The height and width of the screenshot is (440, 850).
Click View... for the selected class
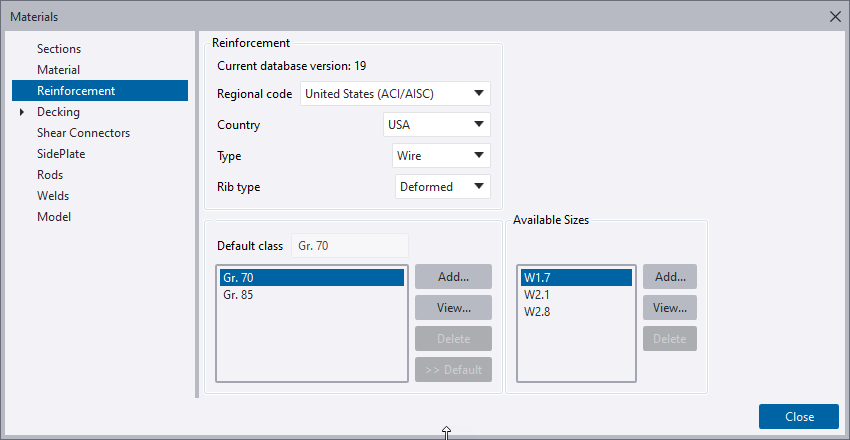coord(453,308)
